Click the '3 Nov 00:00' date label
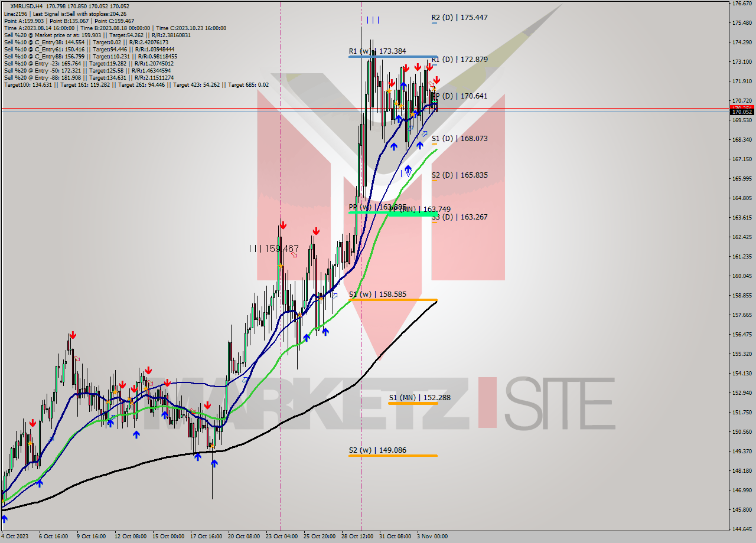 pos(432,537)
